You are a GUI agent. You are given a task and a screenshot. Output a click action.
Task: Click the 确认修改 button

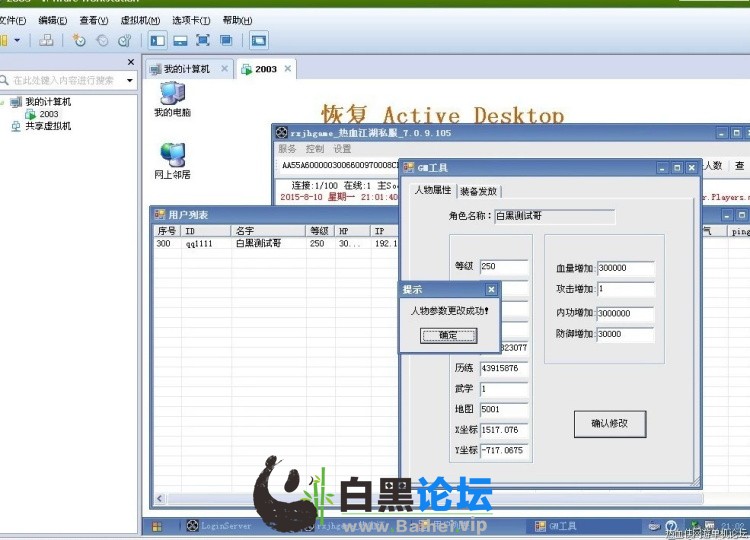click(x=609, y=423)
